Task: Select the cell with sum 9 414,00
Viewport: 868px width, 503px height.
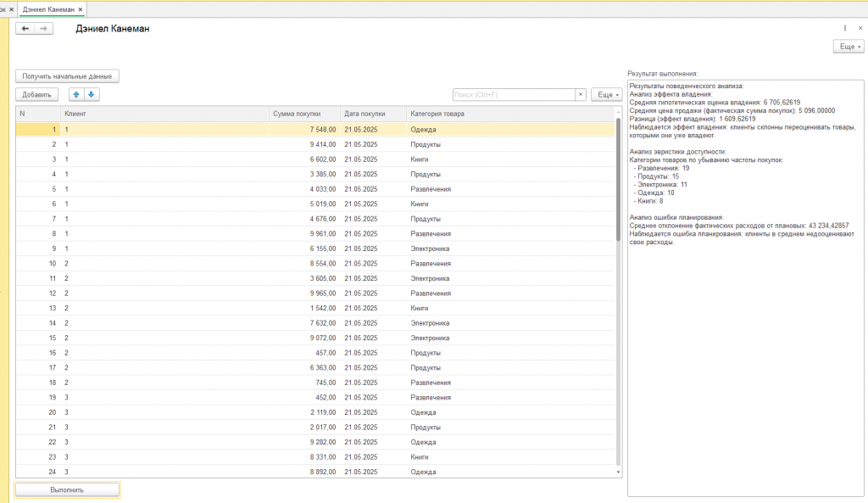Action: coord(304,144)
